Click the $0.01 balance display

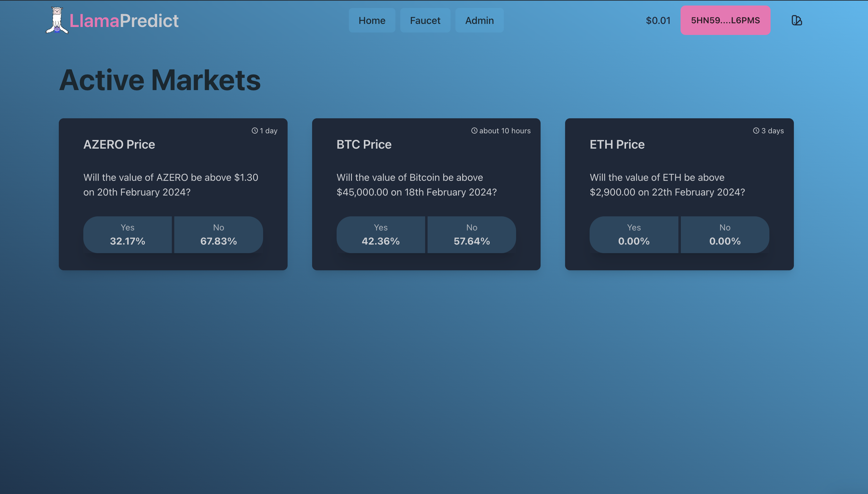pyautogui.click(x=658, y=20)
